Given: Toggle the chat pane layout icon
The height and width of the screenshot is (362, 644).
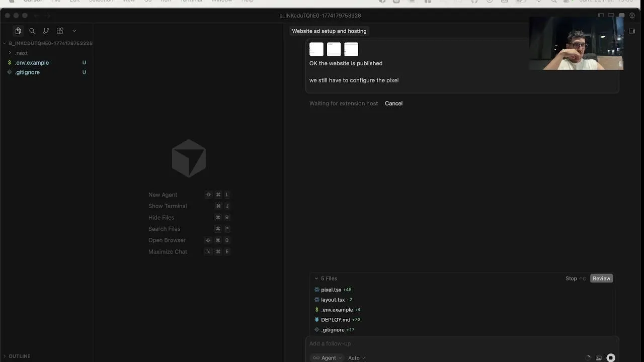Looking at the screenshot, I should click(622, 16).
